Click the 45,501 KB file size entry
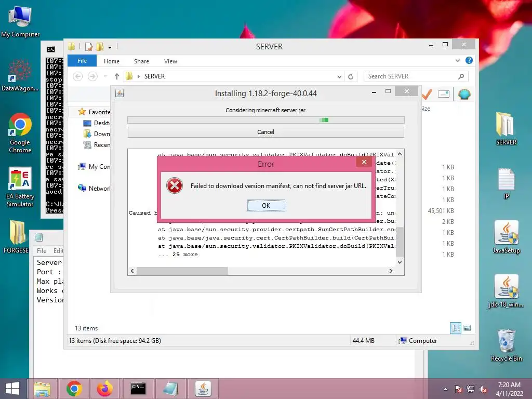532x399 pixels. point(441,211)
